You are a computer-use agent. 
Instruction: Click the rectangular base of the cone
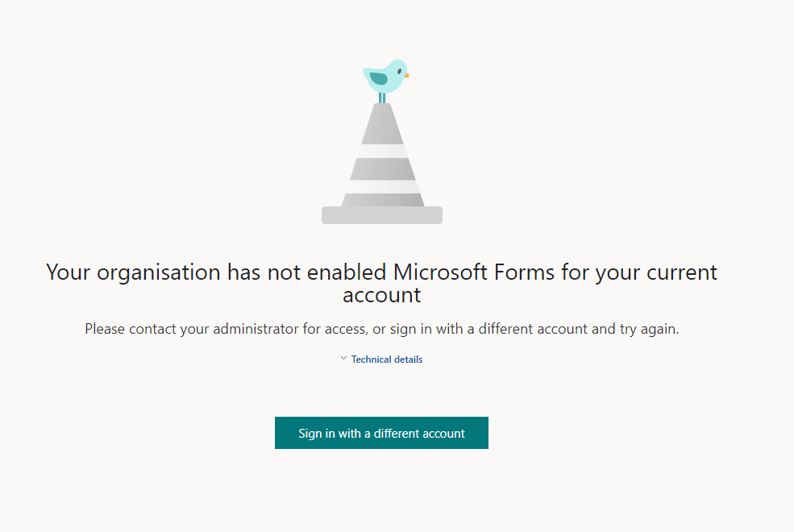(382, 215)
